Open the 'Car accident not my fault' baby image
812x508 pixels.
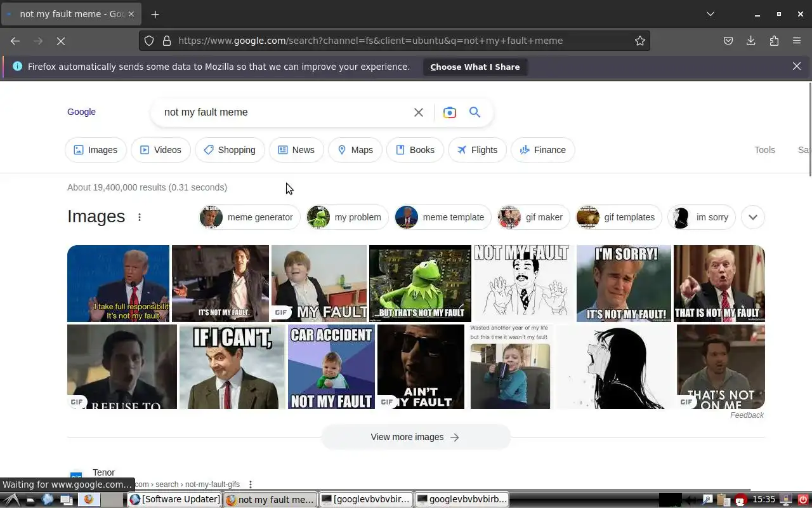pos(331,367)
